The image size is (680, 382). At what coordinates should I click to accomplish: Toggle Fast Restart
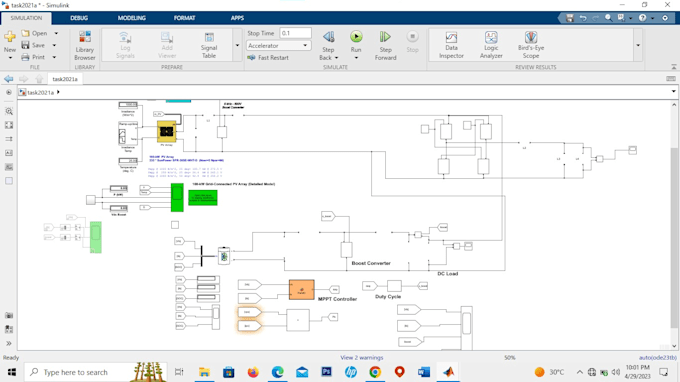268,58
